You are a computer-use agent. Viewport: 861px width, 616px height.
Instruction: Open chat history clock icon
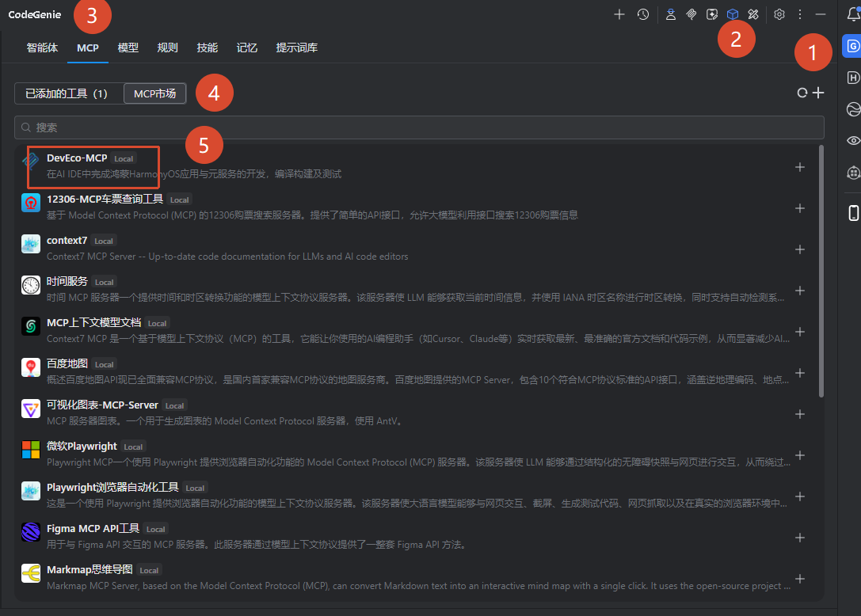tap(643, 14)
